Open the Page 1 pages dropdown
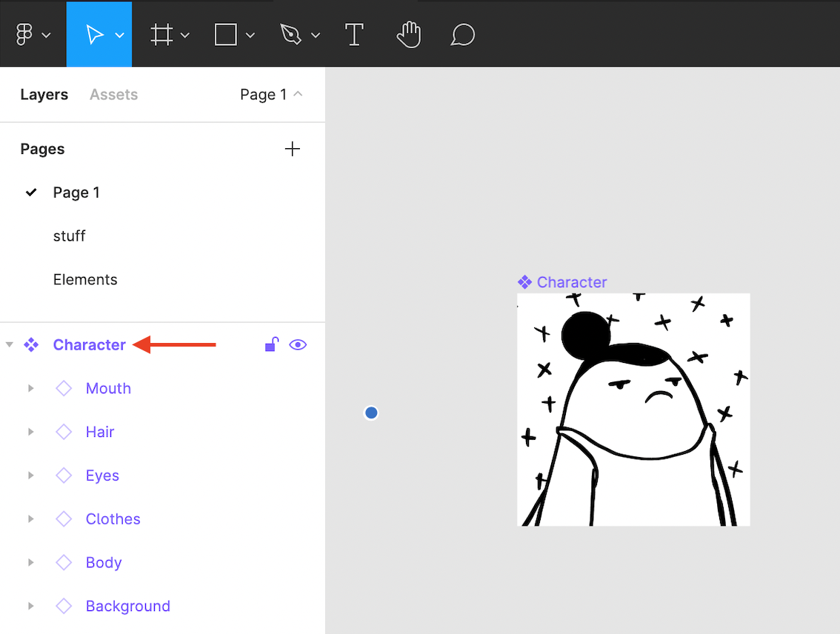The image size is (840, 634). pyautogui.click(x=271, y=95)
